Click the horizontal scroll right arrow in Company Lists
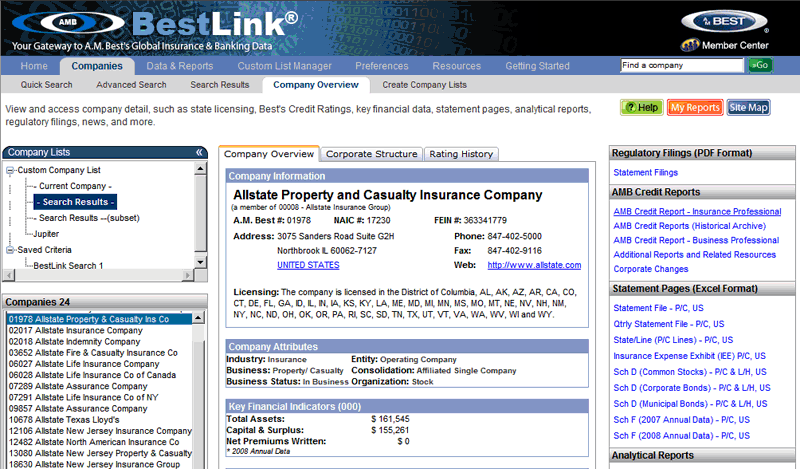This screenshot has height=469, width=800. (188, 275)
